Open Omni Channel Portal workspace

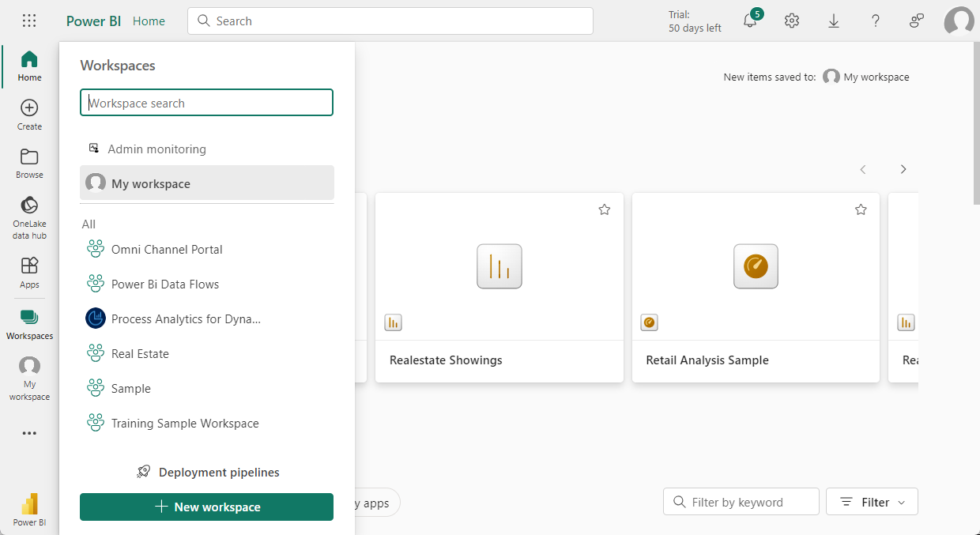click(206, 249)
